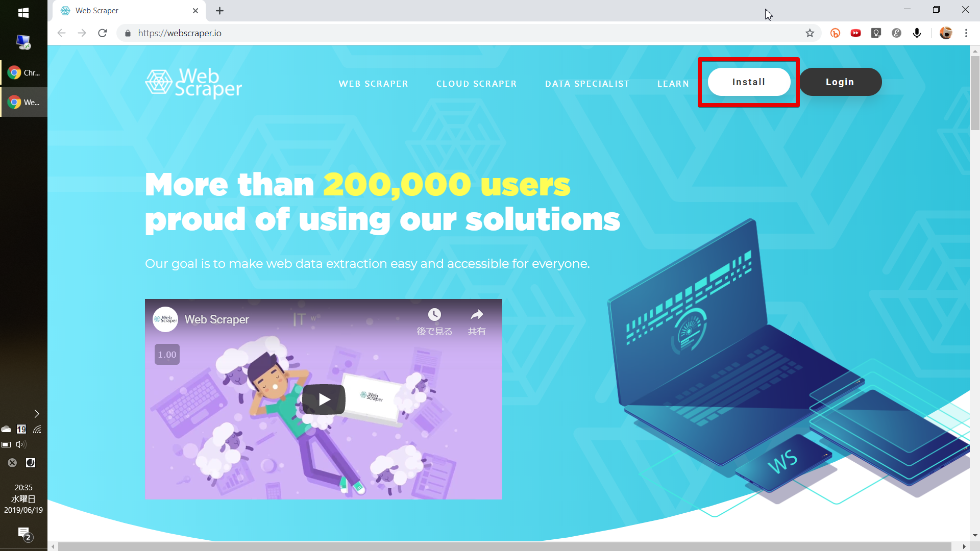Click the new tab plus button
This screenshot has height=551, width=980.
point(219,11)
